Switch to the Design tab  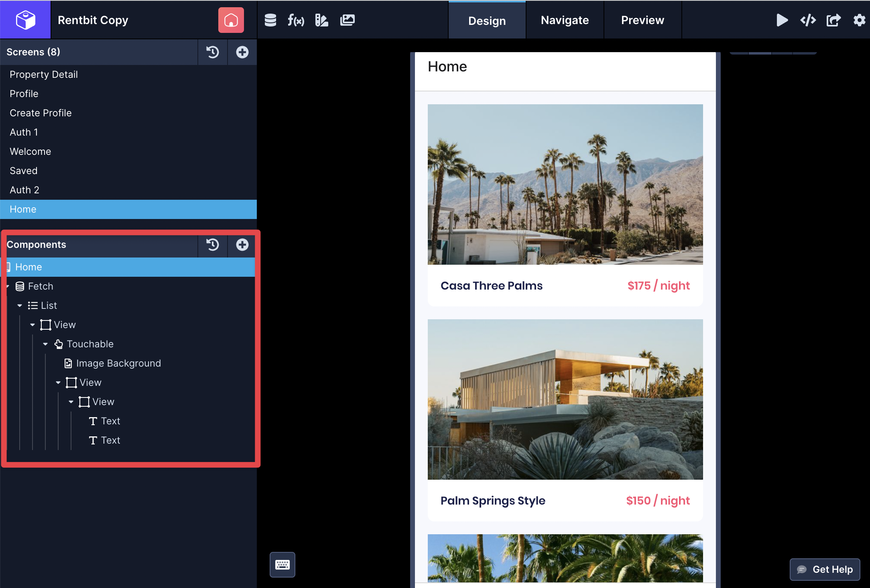[x=487, y=20]
